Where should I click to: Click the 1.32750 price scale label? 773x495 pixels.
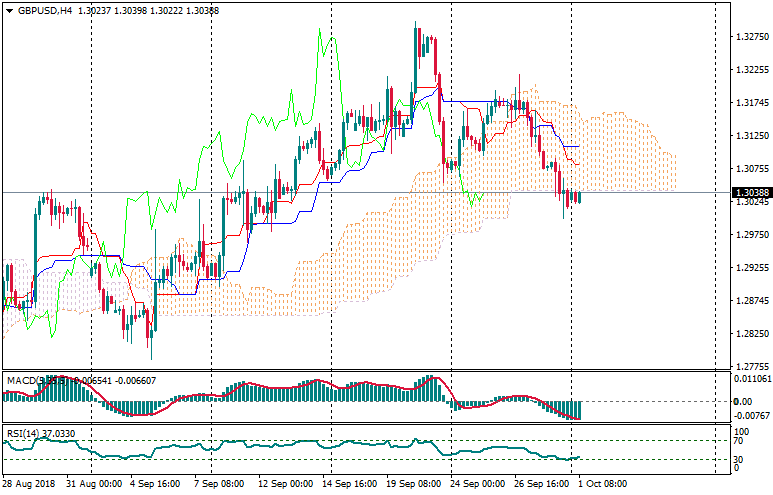(750, 37)
